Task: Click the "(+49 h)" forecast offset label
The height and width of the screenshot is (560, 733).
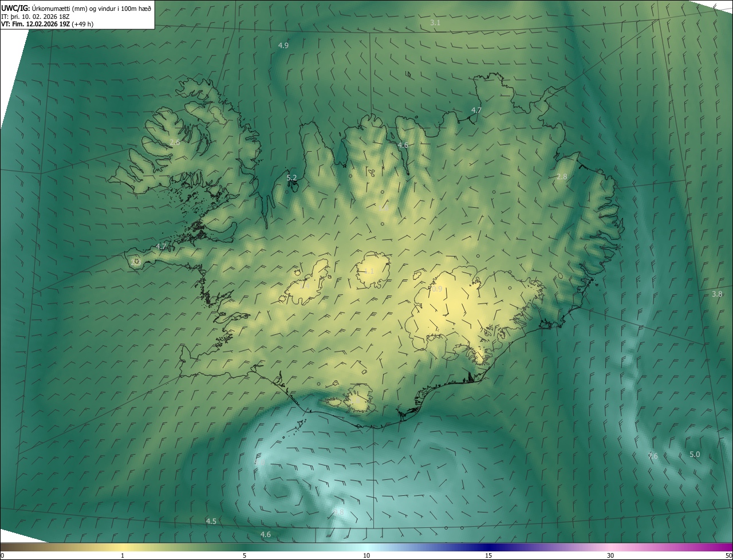Action: [82, 24]
